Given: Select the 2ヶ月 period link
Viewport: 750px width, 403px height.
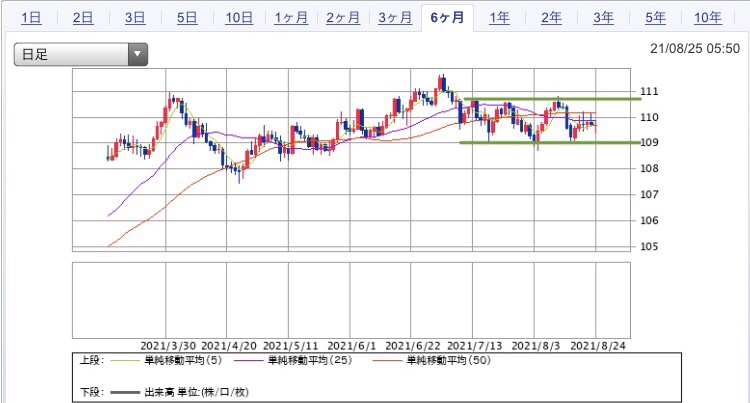Looking at the screenshot, I should point(343,18).
